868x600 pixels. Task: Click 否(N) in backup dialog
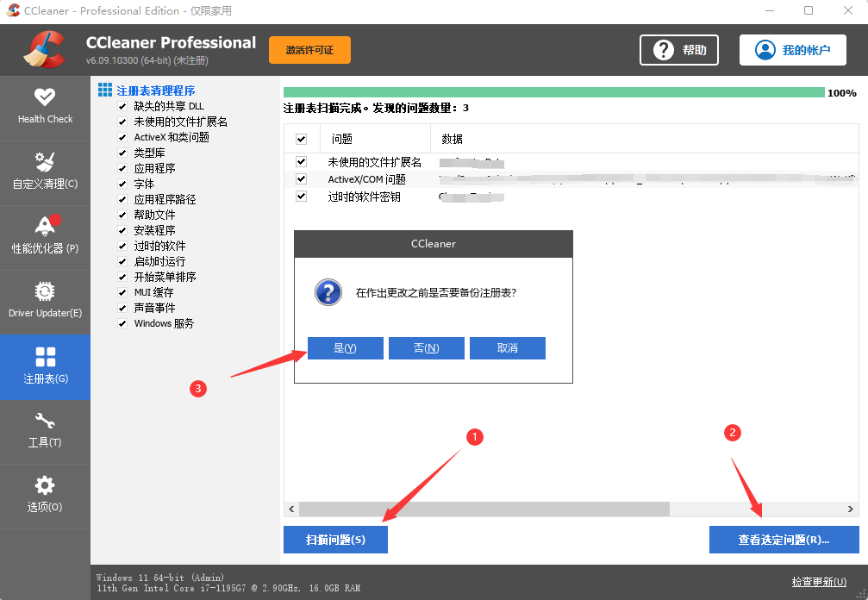[427, 348]
